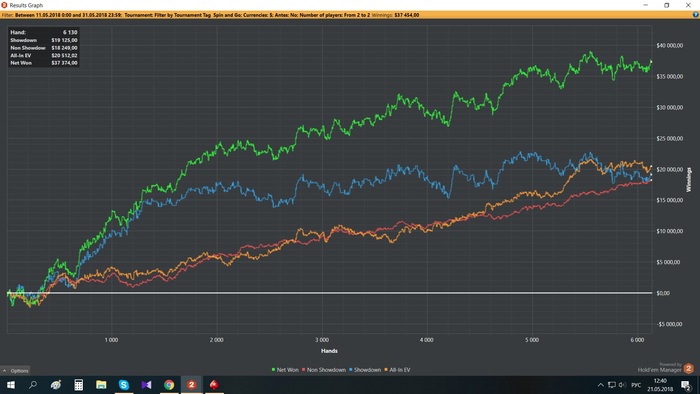Toggle the Non Showdown legend series
Viewport: 700px width, 394px height.
(324, 369)
